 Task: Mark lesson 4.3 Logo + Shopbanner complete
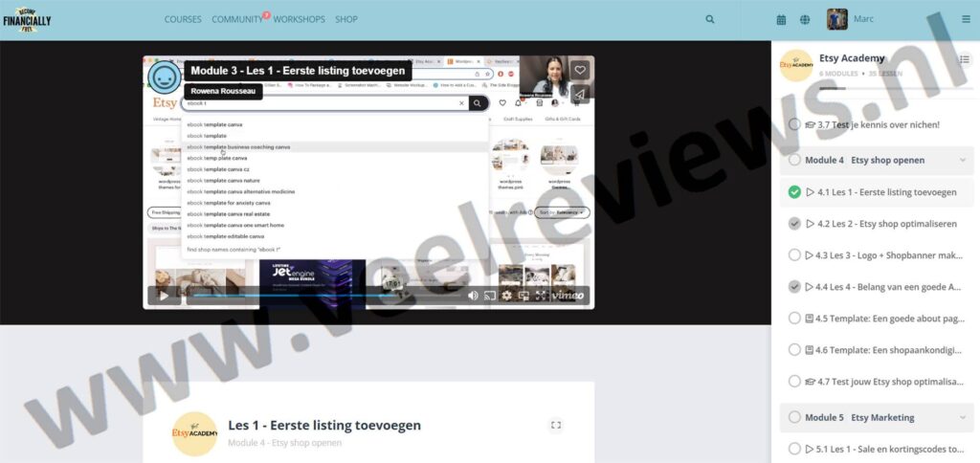pos(794,254)
